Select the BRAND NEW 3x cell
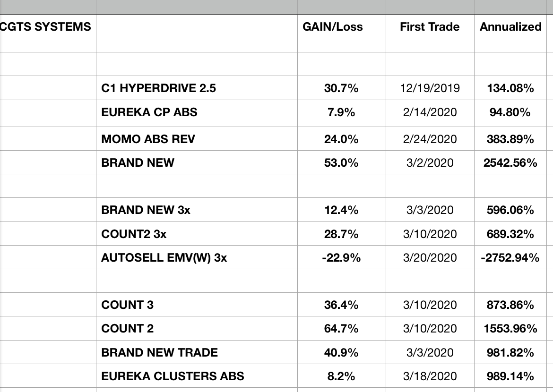553x392 pixels. point(146,210)
